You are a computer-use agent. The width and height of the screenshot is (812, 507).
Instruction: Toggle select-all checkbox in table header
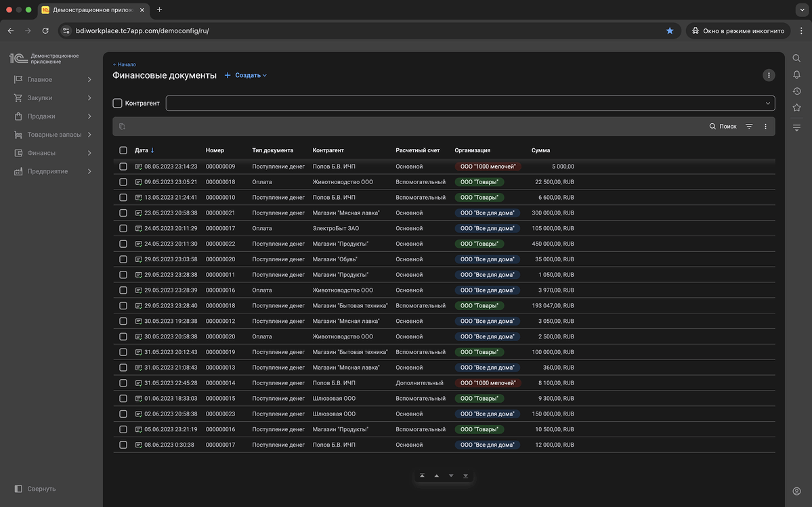(123, 150)
